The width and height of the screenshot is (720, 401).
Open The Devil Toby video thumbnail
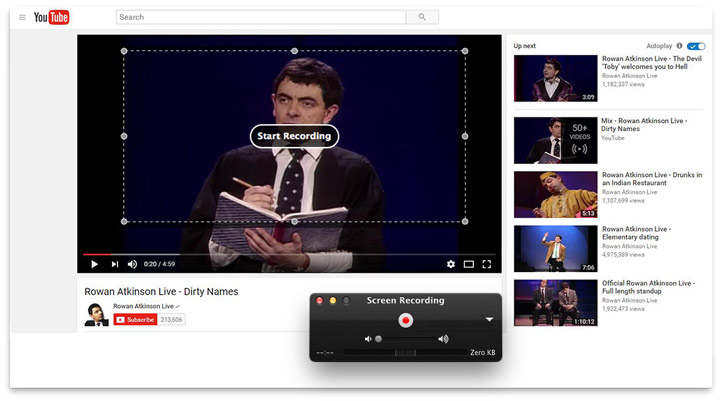pyautogui.click(x=556, y=78)
